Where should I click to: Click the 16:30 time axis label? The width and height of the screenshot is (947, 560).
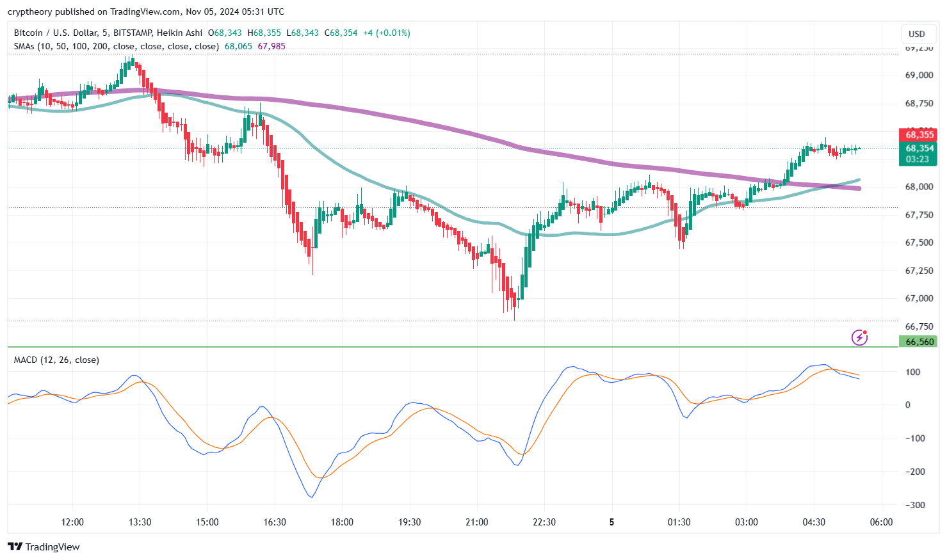pos(275,522)
